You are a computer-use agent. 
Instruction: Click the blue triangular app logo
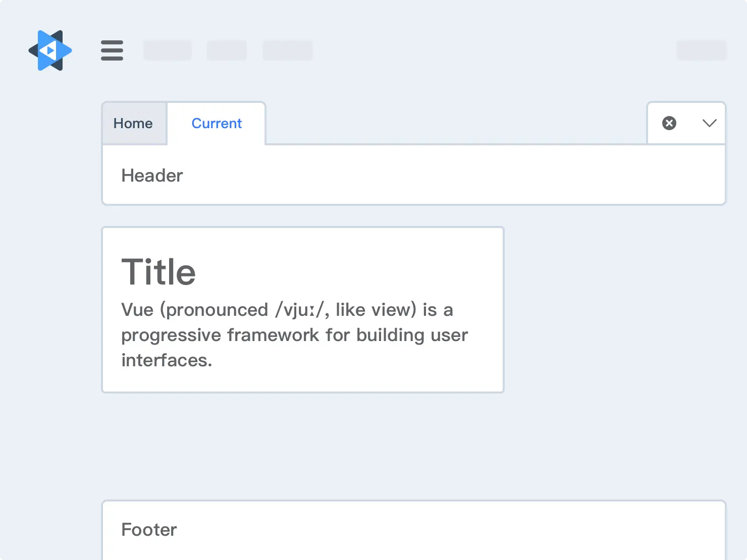click(50, 50)
